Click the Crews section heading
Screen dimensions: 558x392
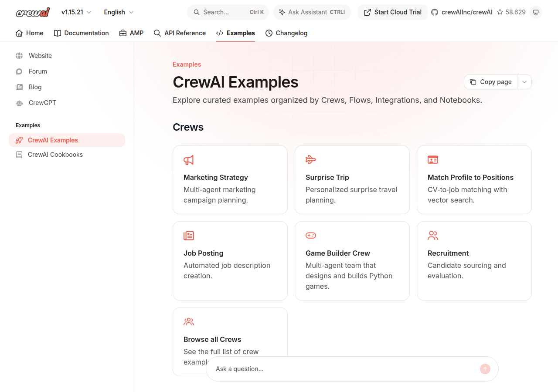[188, 127]
